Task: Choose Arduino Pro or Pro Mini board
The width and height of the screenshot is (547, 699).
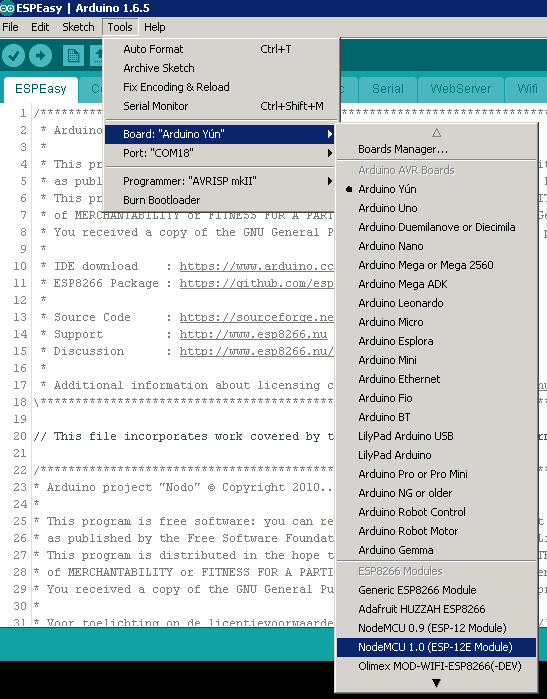Action: 436,474
